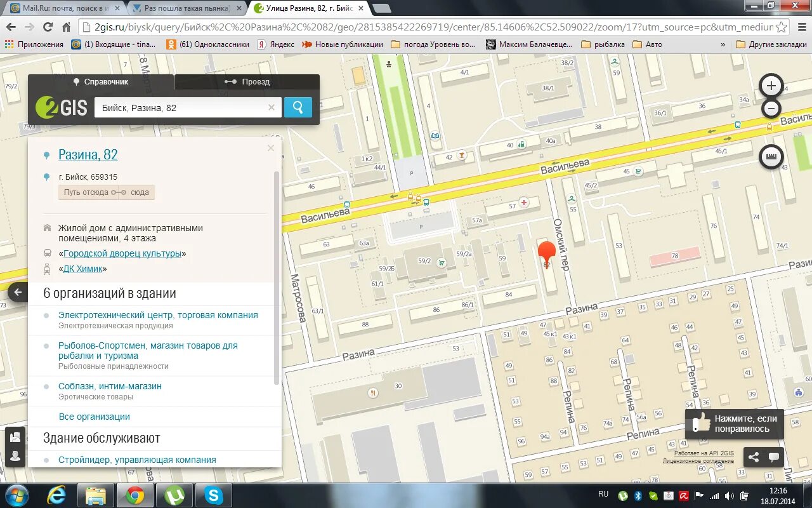Open ДК Химик stop link
Image resolution: width=812 pixels, height=508 pixels.
84,269
